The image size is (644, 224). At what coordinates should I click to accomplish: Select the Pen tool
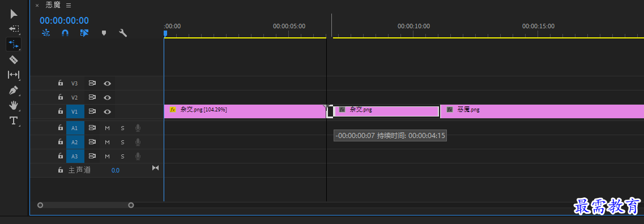point(14,90)
